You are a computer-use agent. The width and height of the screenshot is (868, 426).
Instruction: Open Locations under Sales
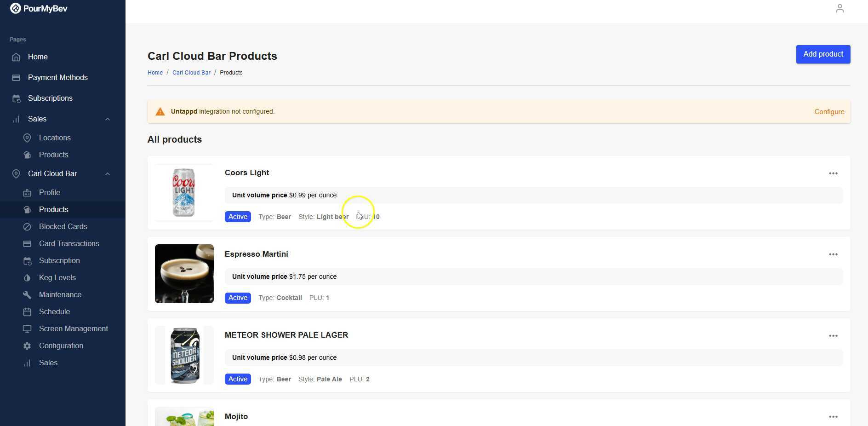(x=55, y=138)
